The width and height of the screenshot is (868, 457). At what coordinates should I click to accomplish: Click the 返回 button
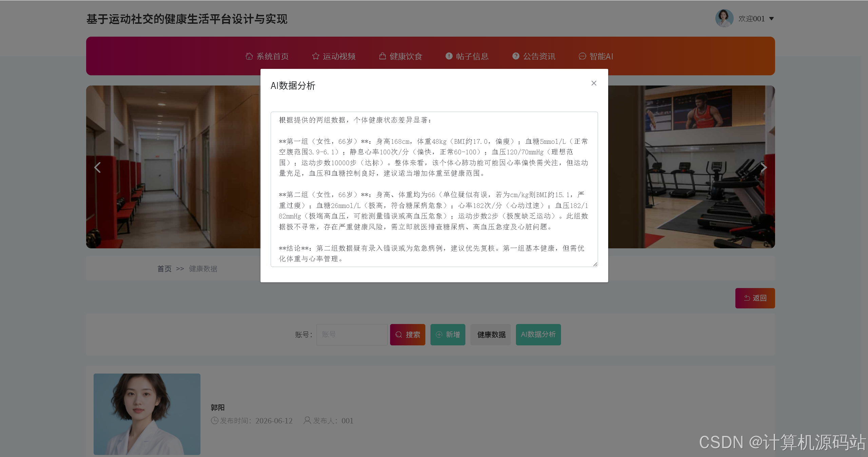pyautogui.click(x=755, y=298)
